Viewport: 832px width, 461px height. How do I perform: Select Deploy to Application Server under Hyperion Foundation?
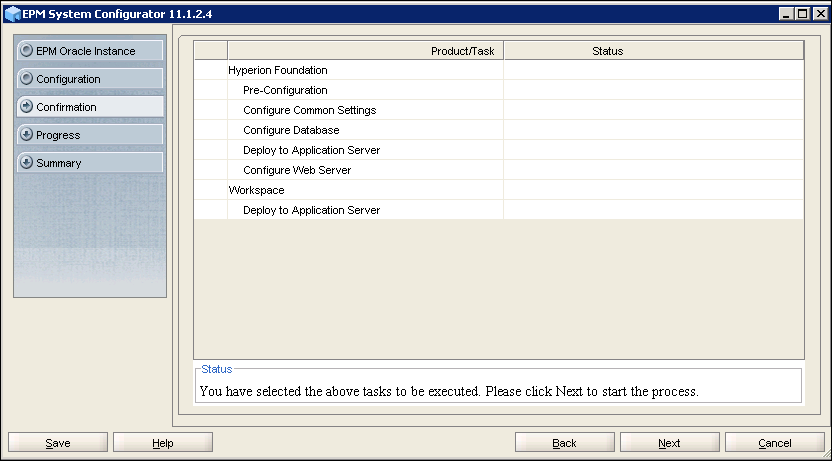(x=499, y=150)
